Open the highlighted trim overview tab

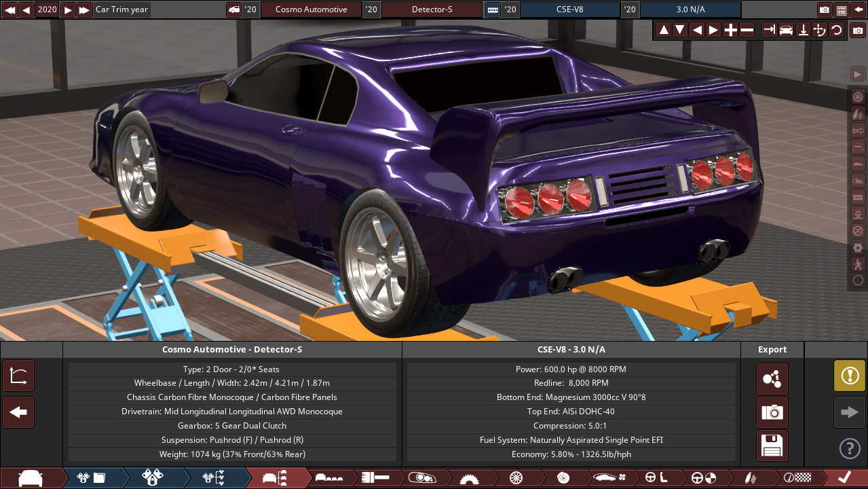coord(275,478)
